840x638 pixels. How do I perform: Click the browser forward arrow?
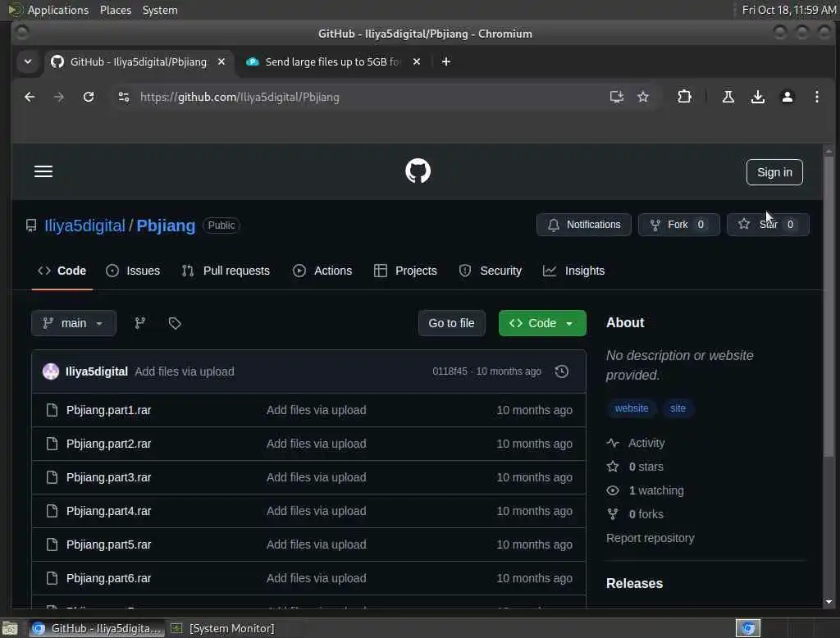click(x=59, y=97)
